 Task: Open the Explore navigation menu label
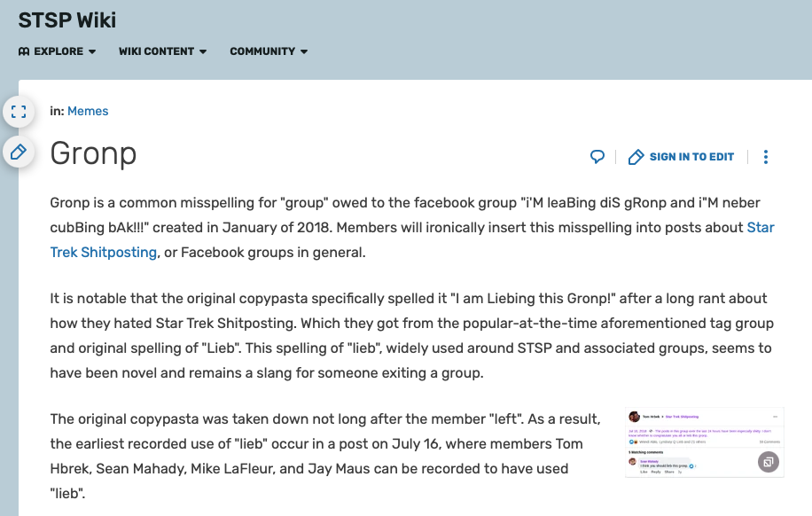coord(59,51)
